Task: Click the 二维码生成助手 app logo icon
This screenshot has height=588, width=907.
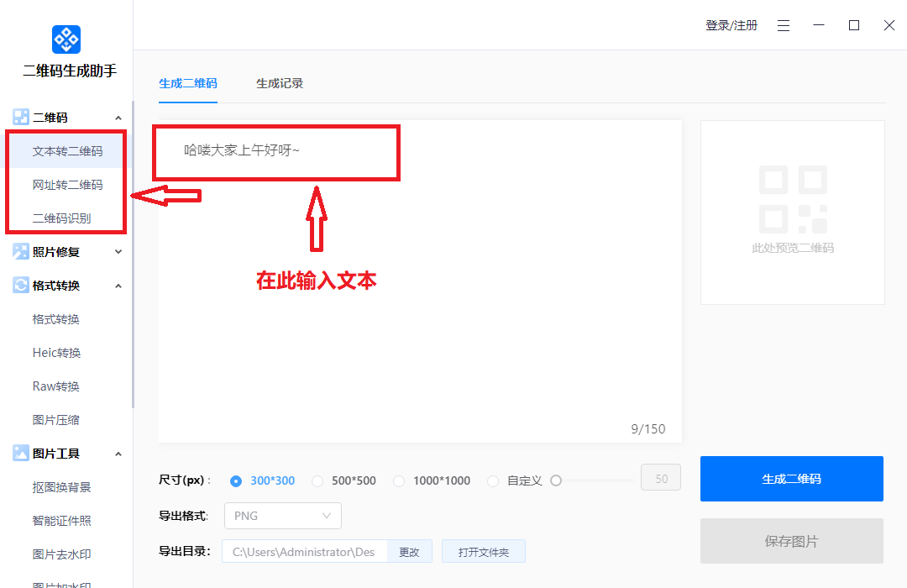Action: 66,39
